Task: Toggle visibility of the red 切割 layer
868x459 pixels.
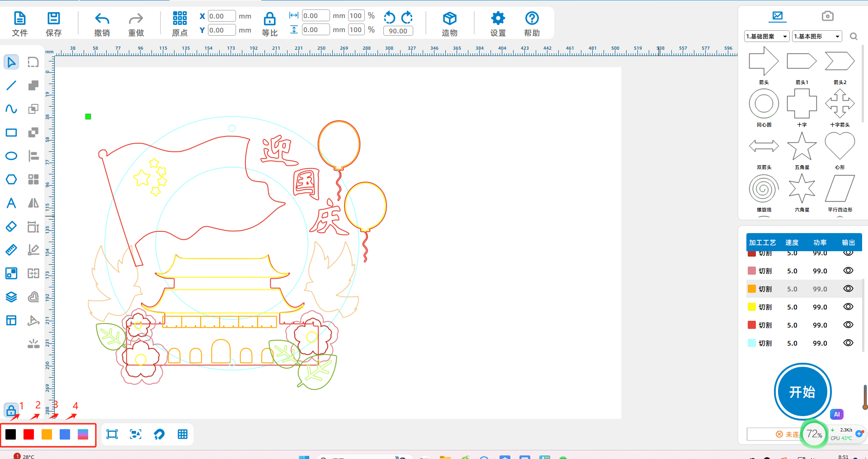Action: pos(848,325)
